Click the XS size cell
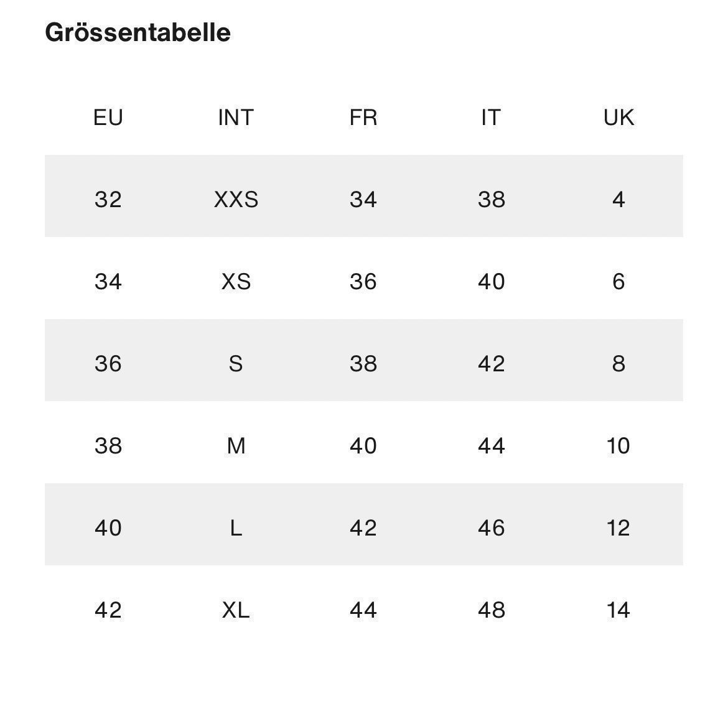This screenshot has width=728, height=701. point(236,282)
